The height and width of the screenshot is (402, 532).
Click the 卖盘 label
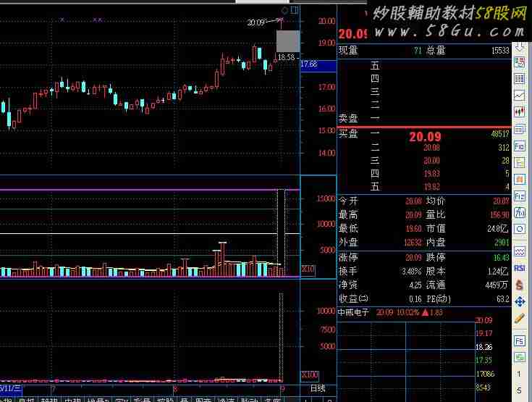[348, 118]
